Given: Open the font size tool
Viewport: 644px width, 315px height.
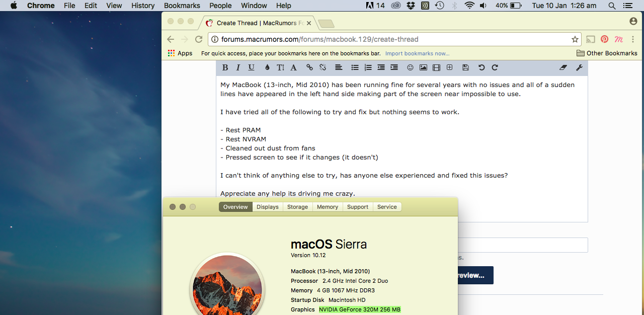Looking at the screenshot, I should coord(280,67).
